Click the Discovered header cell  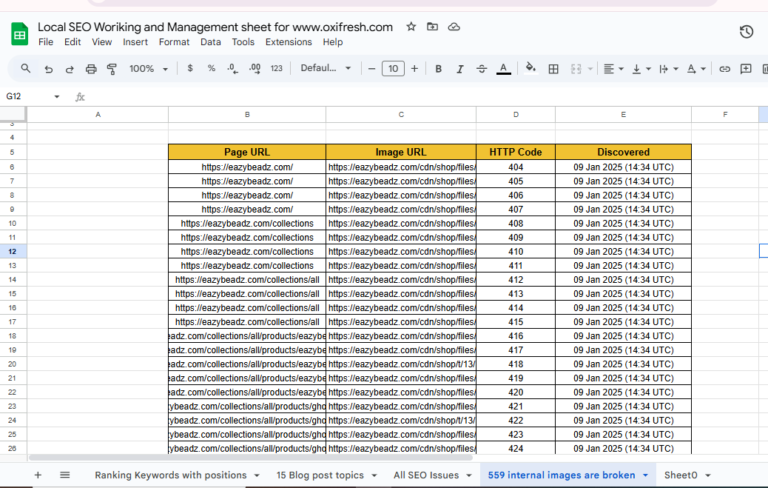point(623,152)
